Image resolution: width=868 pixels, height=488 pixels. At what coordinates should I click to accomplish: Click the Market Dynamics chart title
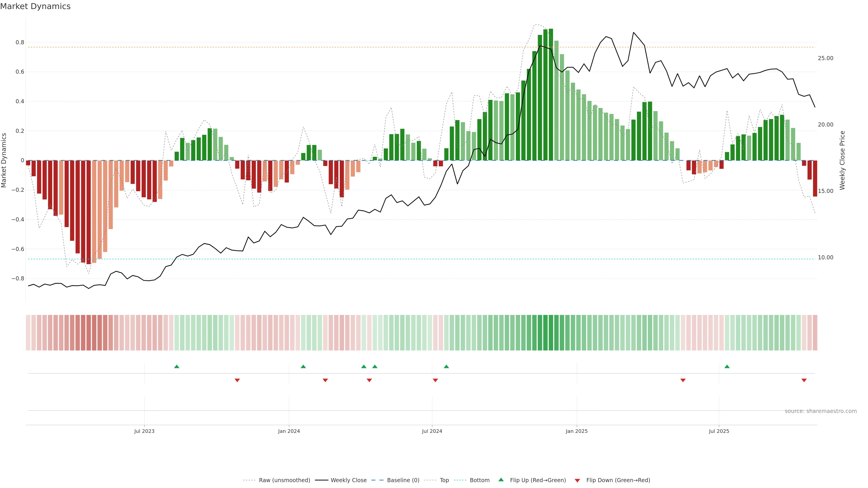click(35, 6)
